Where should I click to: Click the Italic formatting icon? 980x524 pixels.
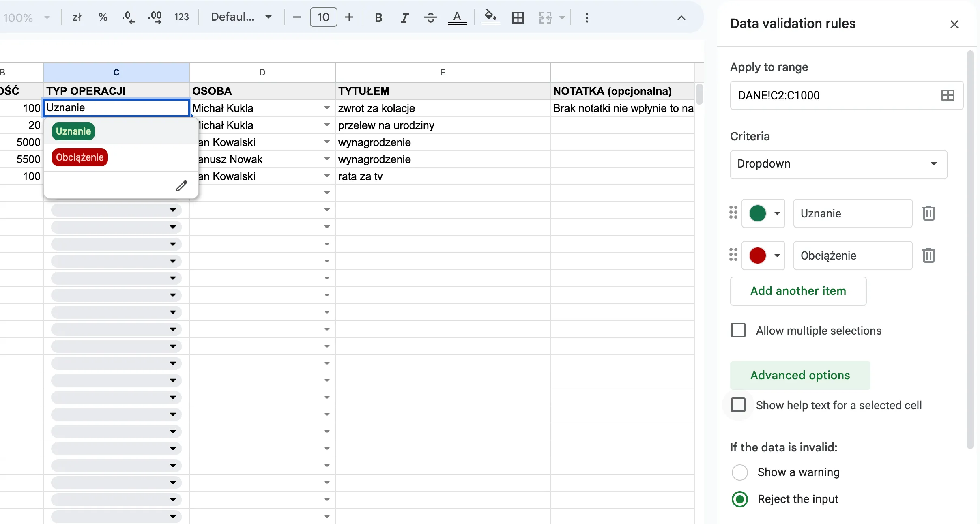(404, 17)
